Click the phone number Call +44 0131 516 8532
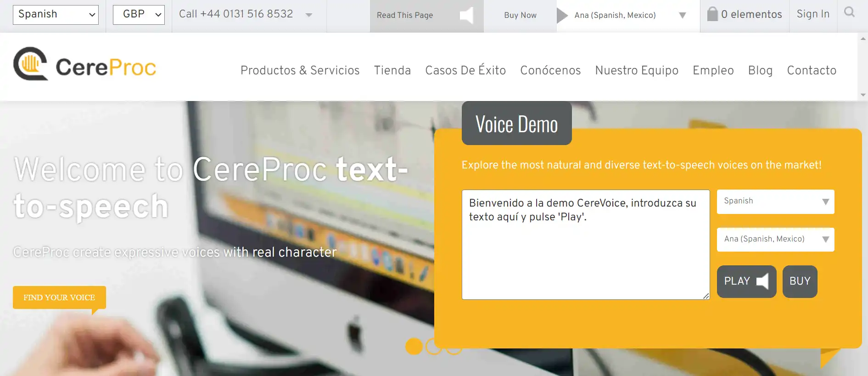Screen dimensions: 868x376 (x=236, y=14)
